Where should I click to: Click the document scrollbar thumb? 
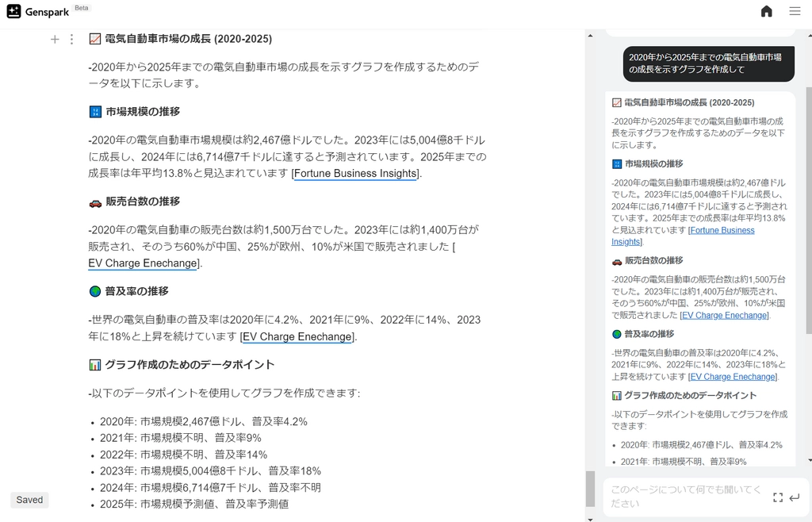(590, 489)
